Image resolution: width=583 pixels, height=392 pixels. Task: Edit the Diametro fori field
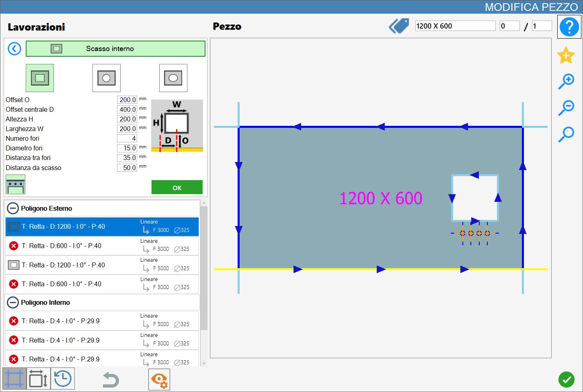click(127, 148)
